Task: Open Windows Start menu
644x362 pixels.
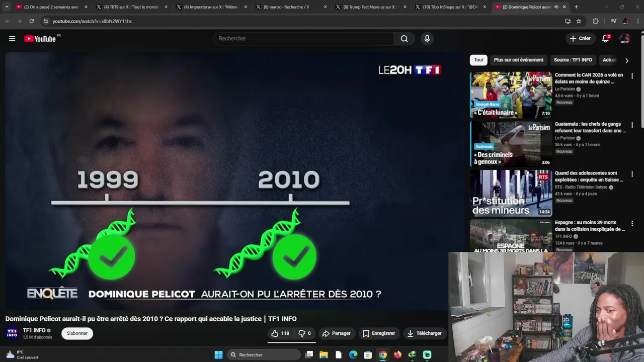Action: pyautogui.click(x=218, y=355)
